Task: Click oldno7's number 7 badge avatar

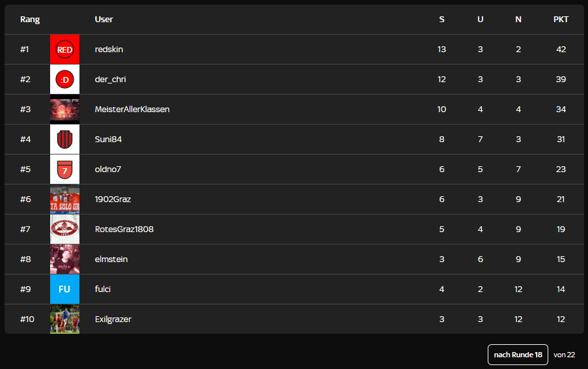Action: click(64, 170)
